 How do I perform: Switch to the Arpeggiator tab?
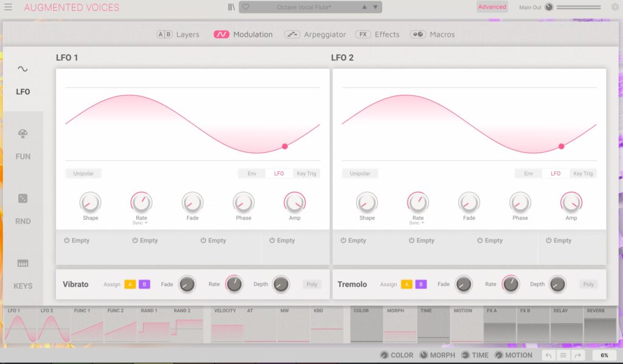316,35
